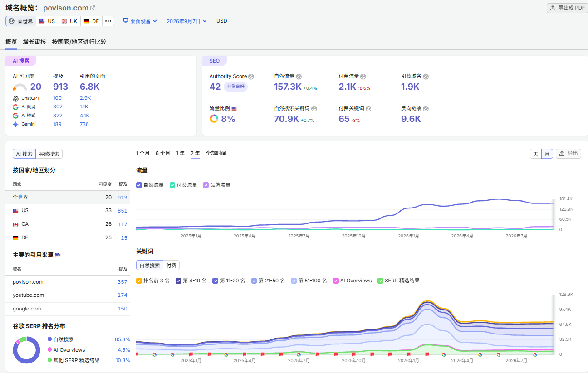Image resolution: width=588 pixels, height=373 pixels.
Task: Click 174 mentions for youtube.com
Action: pos(122,295)
